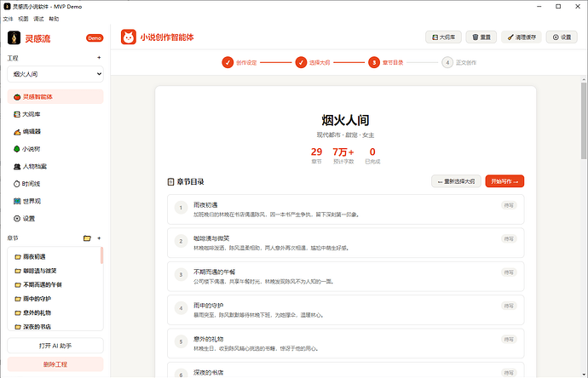Click the orange 开始写作 button

pos(504,181)
